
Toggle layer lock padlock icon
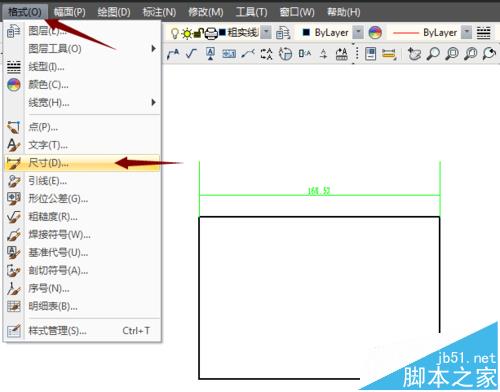pyautogui.click(x=199, y=33)
